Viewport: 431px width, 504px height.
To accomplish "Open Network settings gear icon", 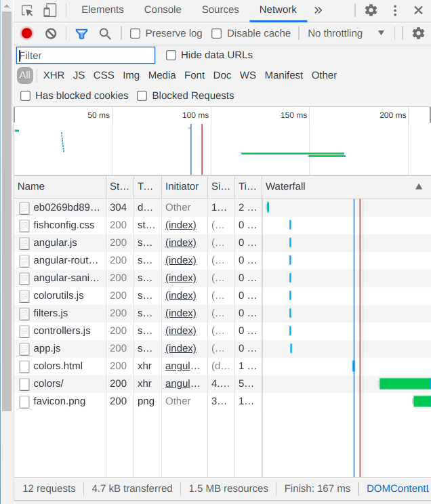I will coord(418,33).
